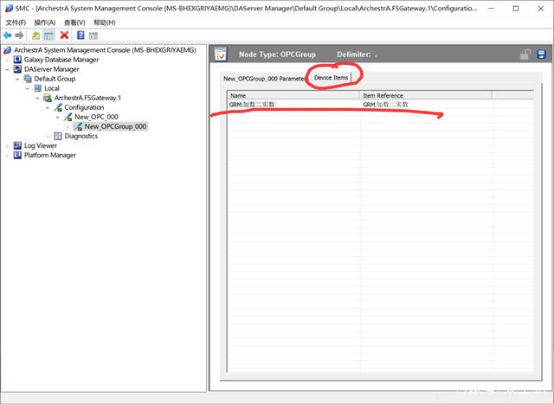Expand the Log Viewer node

7,146
